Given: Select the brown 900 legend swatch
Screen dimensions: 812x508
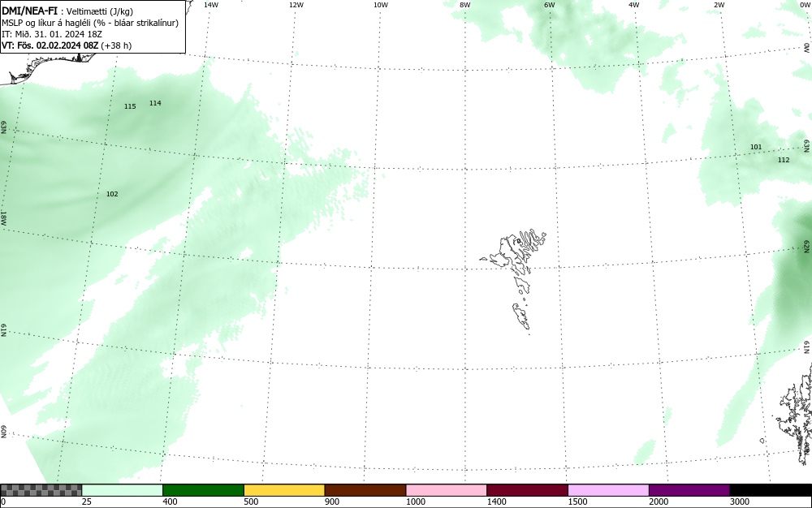Looking at the screenshot, I should pyautogui.click(x=365, y=490).
